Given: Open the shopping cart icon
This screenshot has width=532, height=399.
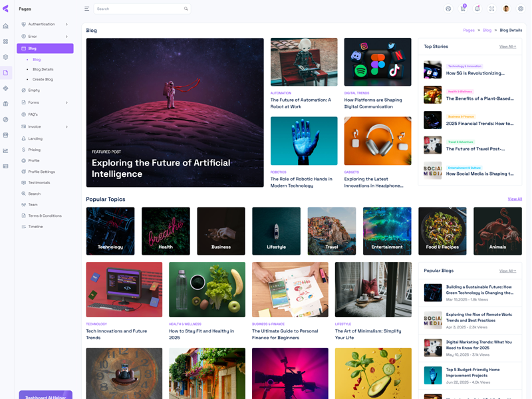Looking at the screenshot, I should 463,9.
